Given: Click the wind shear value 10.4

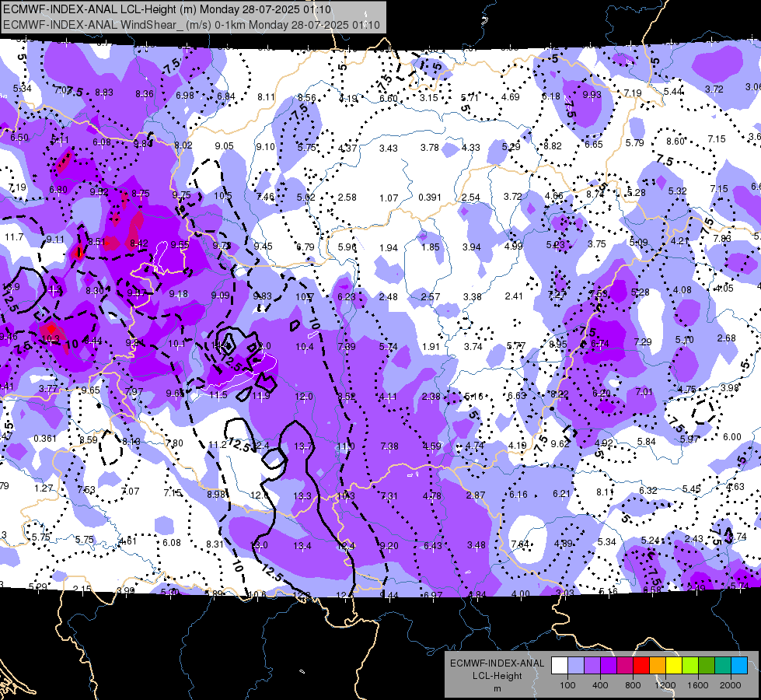Looking at the screenshot, I should (x=304, y=347).
